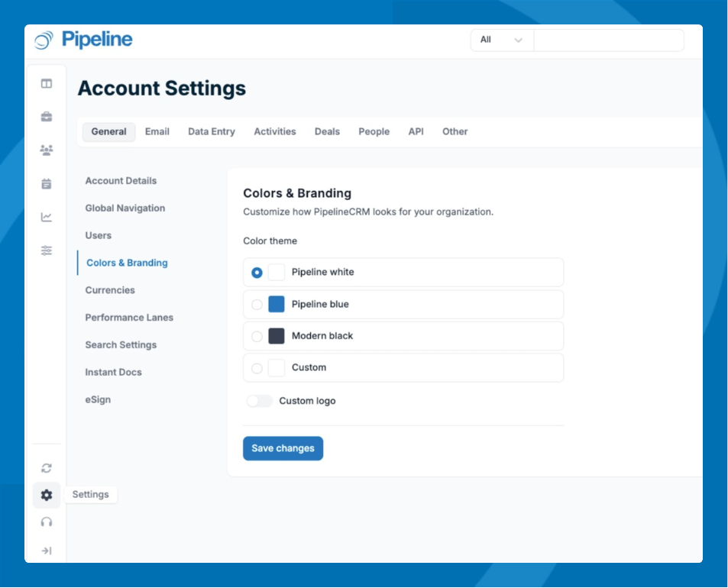Switch to the Deals tab
This screenshot has width=728, height=588.
pyautogui.click(x=327, y=132)
